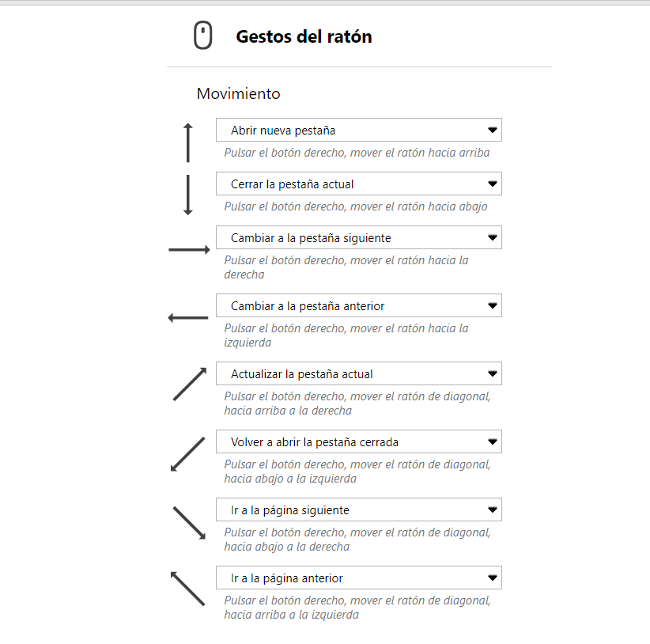Open the 'Actualizar la pestaña actual' dropdown
The height and width of the screenshot is (644, 650).
point(358,373)
